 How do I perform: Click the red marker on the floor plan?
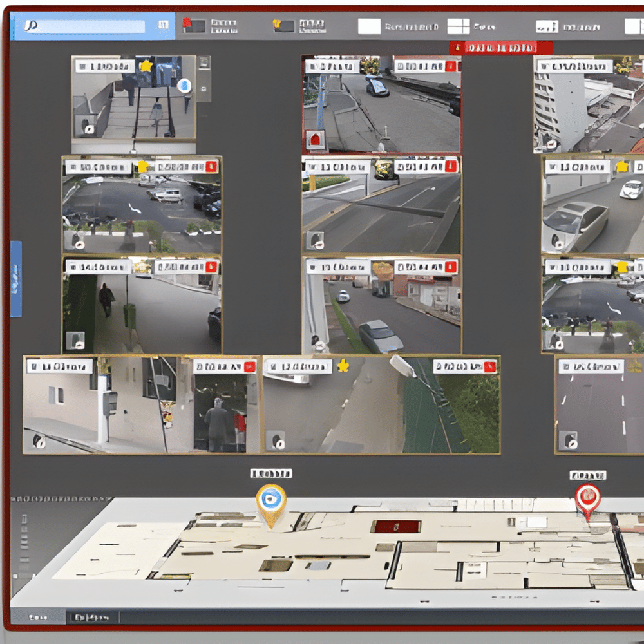pos(395,526)
